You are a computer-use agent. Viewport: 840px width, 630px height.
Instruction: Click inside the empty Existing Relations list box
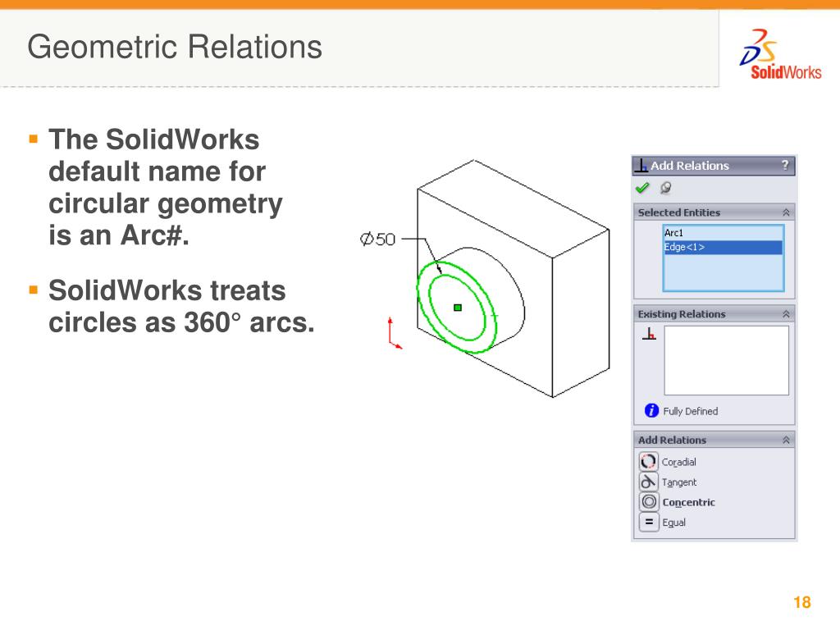pos(727,361)
